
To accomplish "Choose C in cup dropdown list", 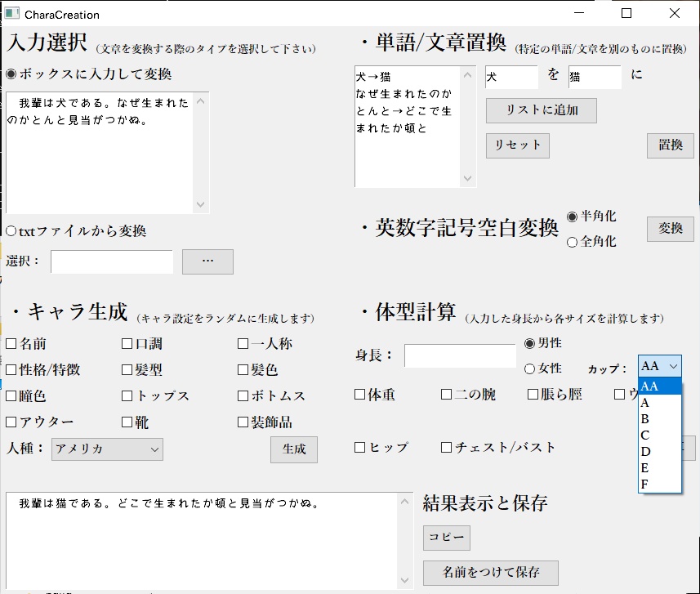I will (660, 435).
